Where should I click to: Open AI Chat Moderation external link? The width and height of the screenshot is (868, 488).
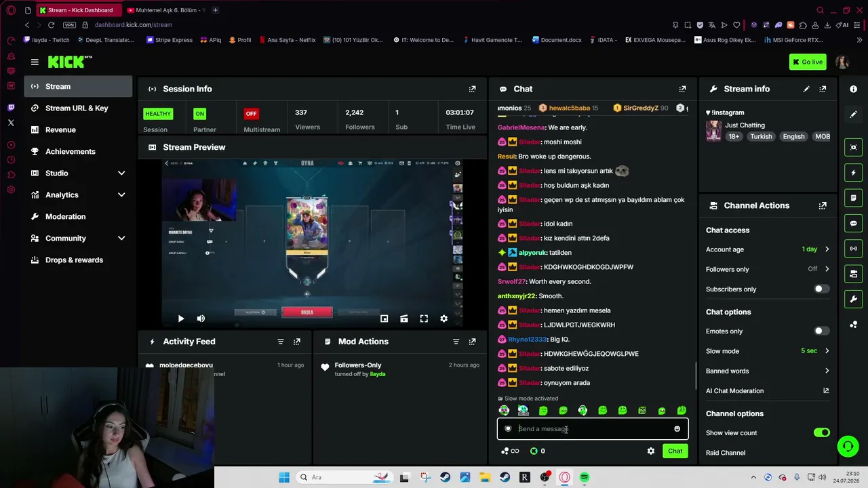[826, 391]
